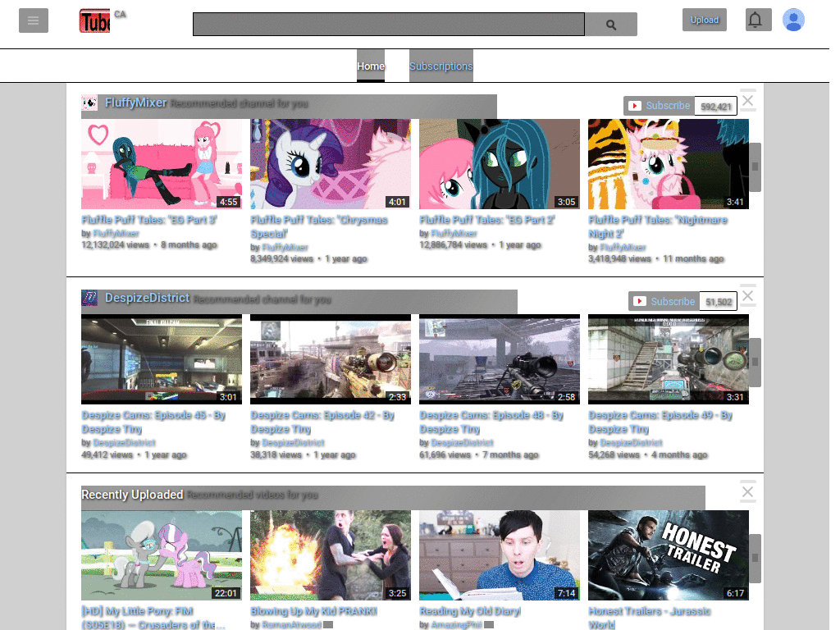Open title 'Reading My Old Diary!'
The image size is (840, 630).
click(470, 610)
